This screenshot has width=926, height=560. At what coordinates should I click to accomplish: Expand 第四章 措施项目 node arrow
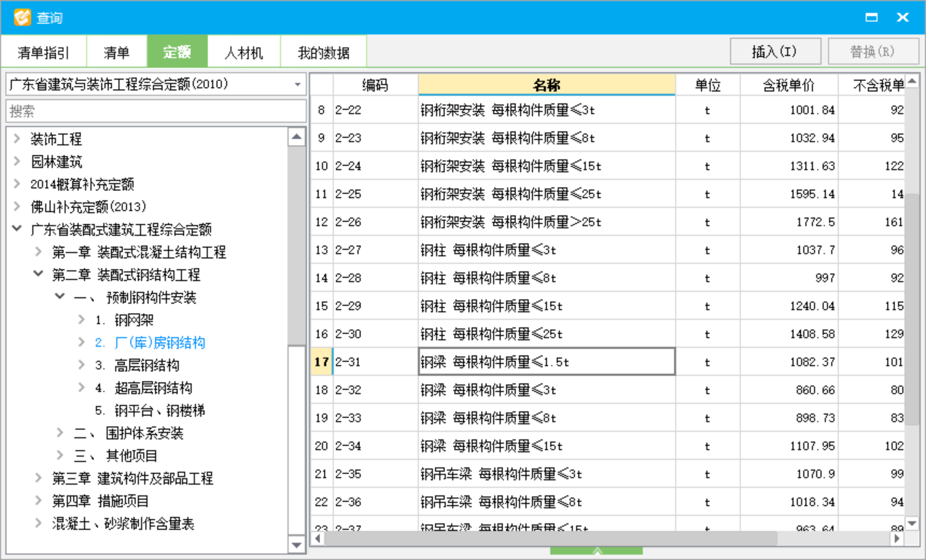tap(39, 500)
